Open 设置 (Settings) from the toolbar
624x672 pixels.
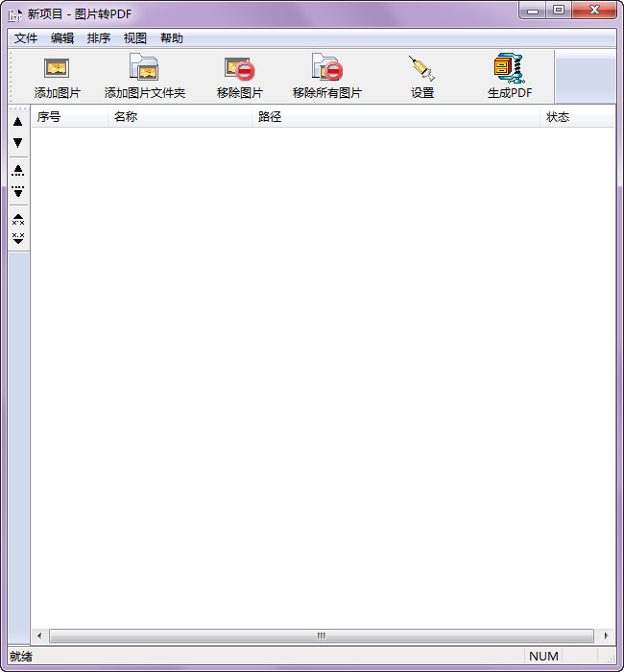pos(422,68)
